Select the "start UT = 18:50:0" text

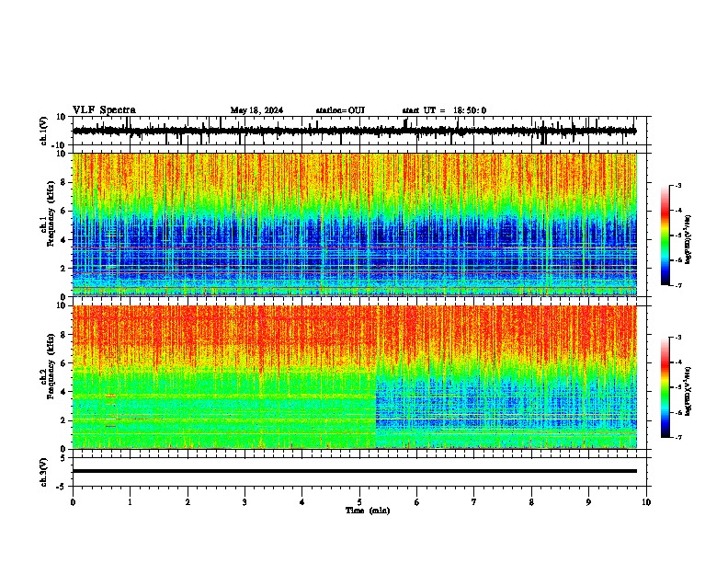444,110
